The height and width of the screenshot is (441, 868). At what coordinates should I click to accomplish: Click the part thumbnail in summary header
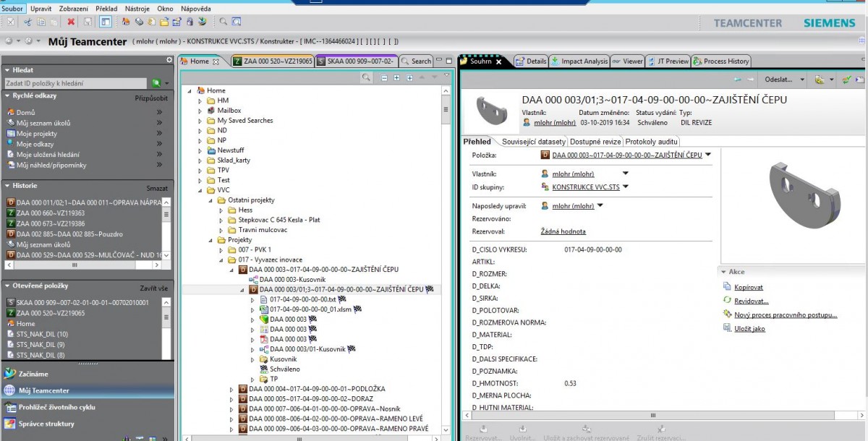(491, 110)
